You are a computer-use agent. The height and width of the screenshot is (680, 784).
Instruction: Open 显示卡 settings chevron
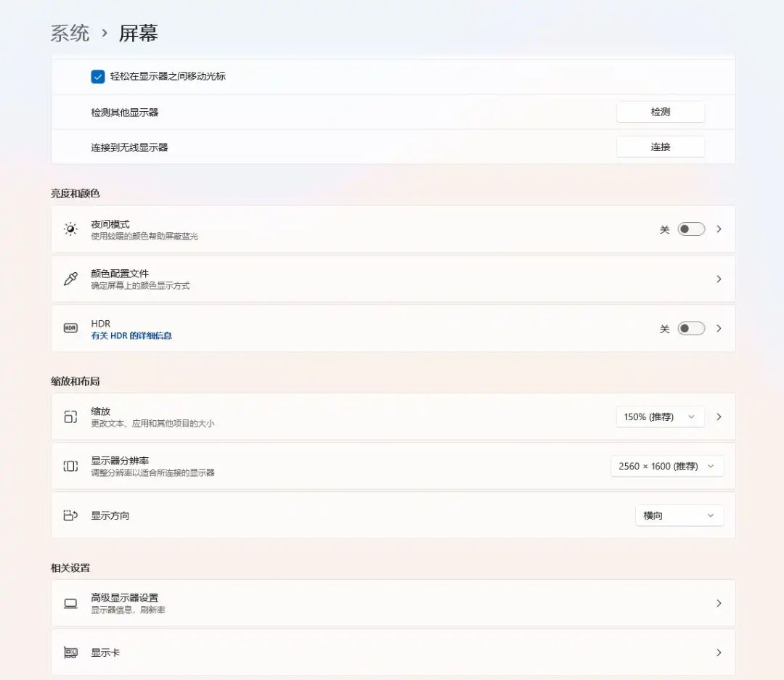tap(719, 652)
